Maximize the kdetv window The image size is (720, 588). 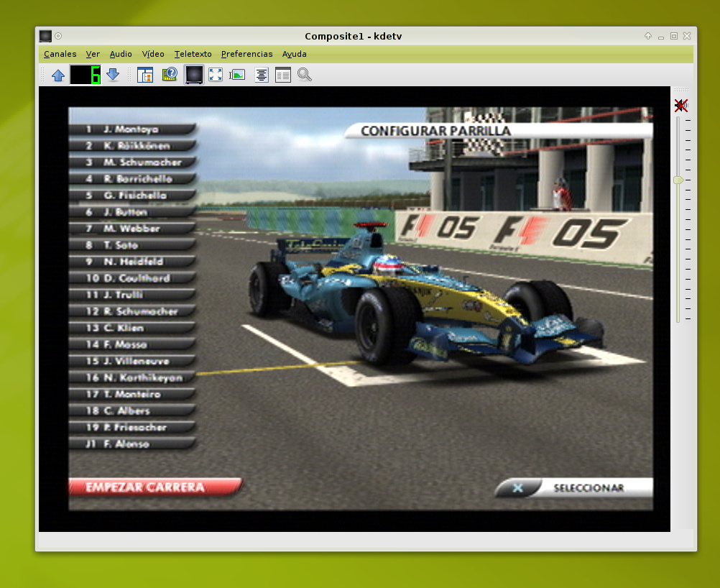[673, 36]
